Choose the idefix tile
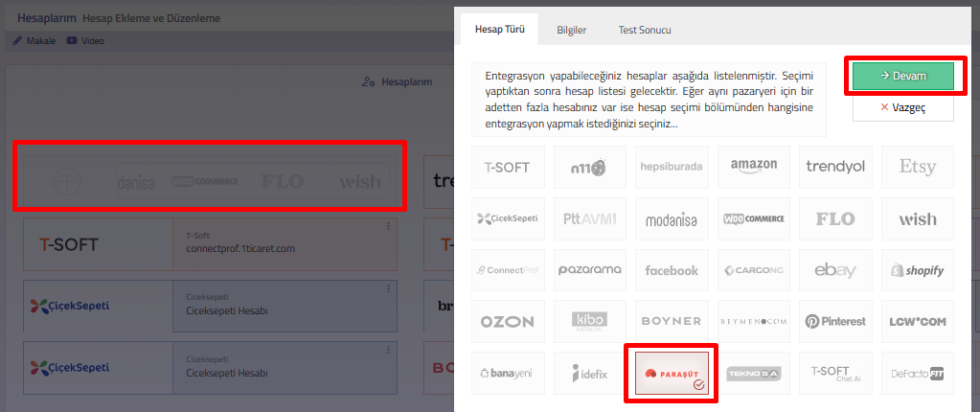Image resolution: width=980 pixels, height=412 pixels. [x=590, y=374]
